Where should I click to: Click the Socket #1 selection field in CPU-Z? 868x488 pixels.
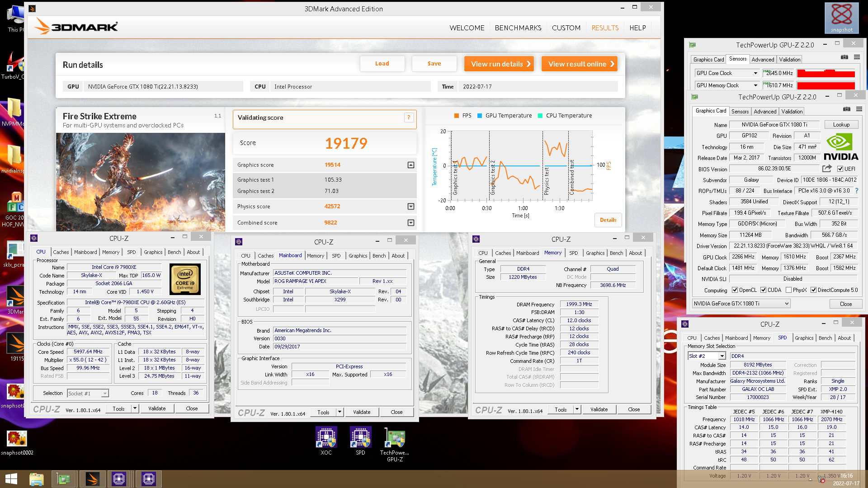click(x=88, y=393)
